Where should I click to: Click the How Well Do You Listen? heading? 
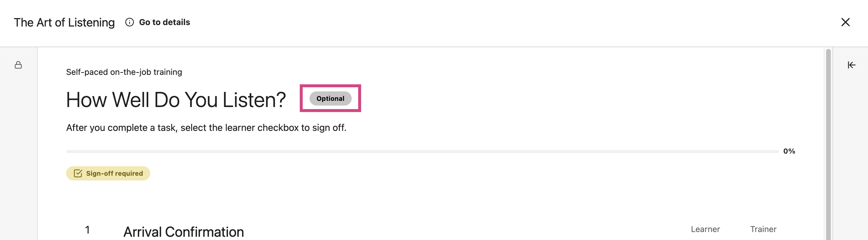(x=176, y=100)
